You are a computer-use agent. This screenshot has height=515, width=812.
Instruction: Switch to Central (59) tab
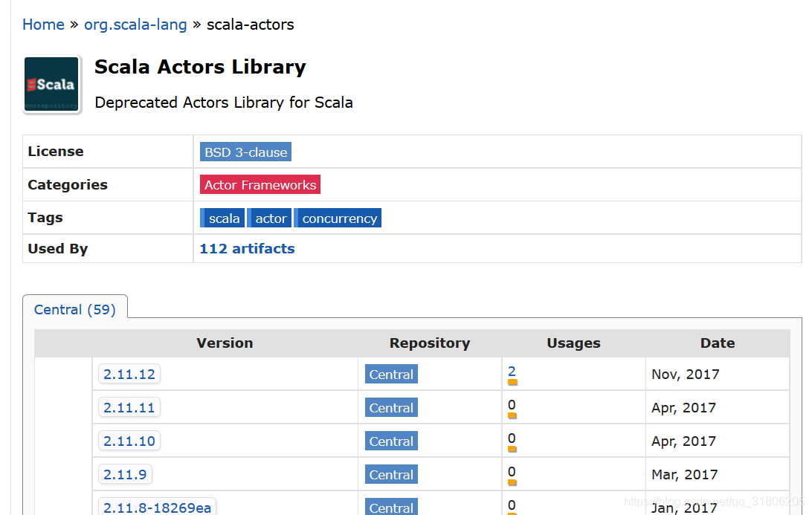point(75,309)
